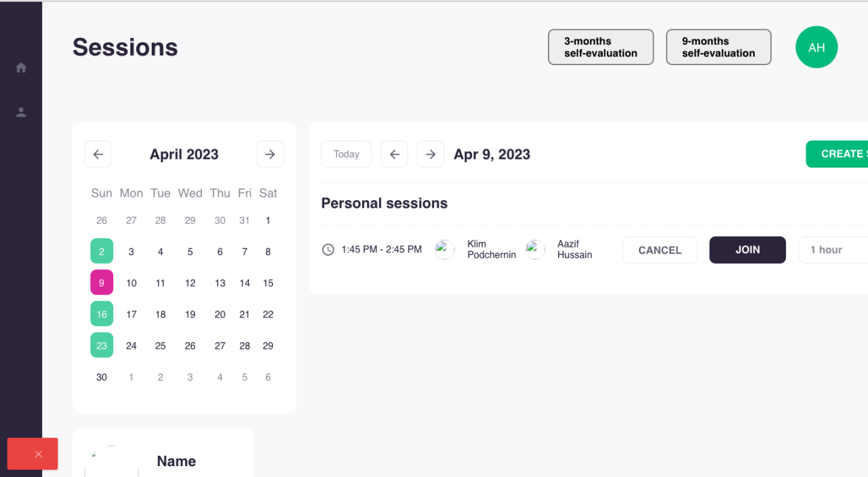This screenshot has height=477, width=868.
Task: Click Aazif Hussain's avatar image
Action: coord(535,250)
